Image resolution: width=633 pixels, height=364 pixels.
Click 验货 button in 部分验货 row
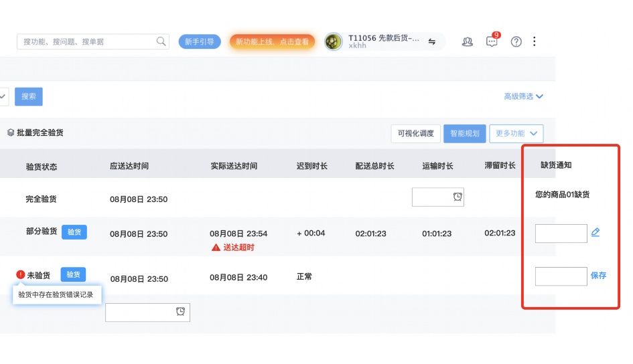tap(74, 232)
